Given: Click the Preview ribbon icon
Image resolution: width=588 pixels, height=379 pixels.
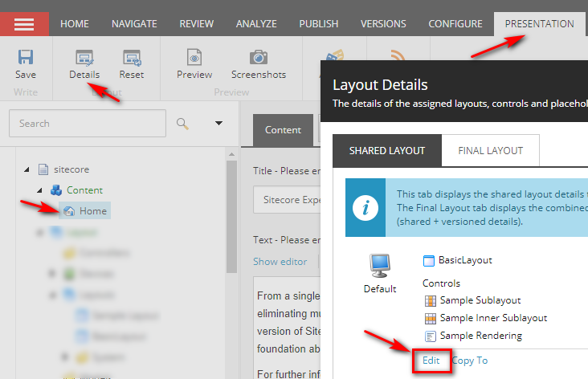Looking at the screenshot, I should (x=194, y=57).
